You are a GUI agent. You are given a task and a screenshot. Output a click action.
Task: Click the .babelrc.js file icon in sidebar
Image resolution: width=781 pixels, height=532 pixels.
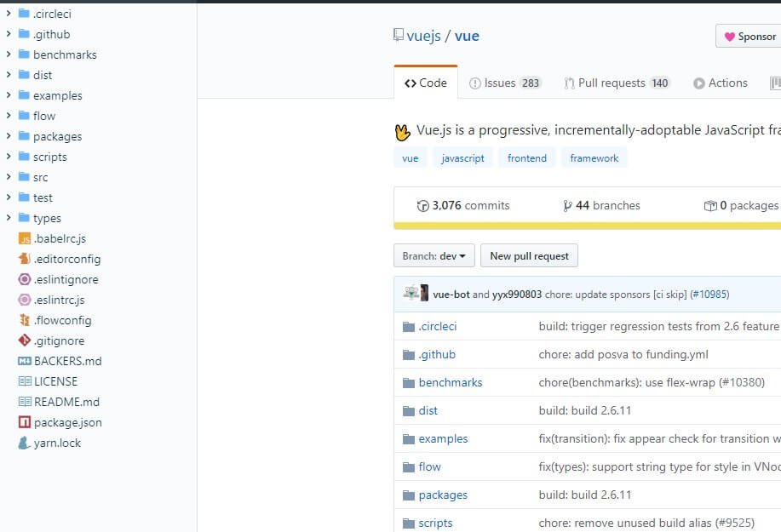click(x=25, y=239)
